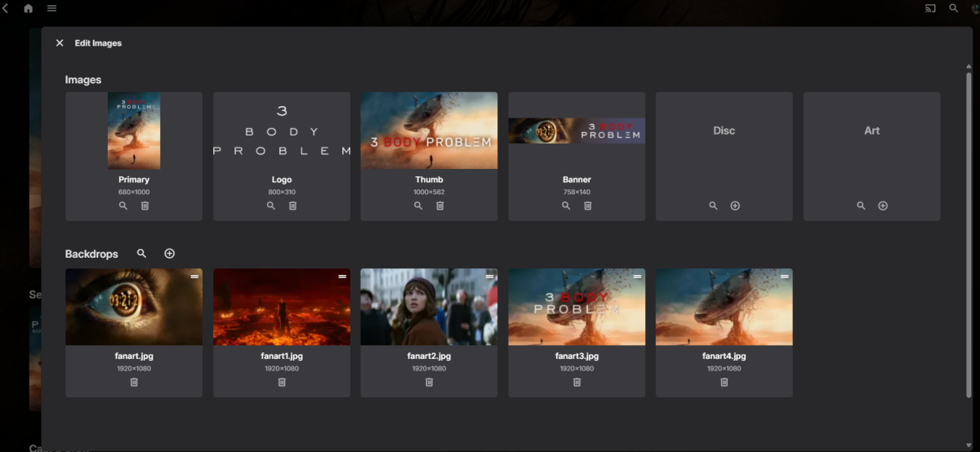Click the reorder handle on fanart4.jpg
Viewport: 980px width, 452px height.
[784, 277]
